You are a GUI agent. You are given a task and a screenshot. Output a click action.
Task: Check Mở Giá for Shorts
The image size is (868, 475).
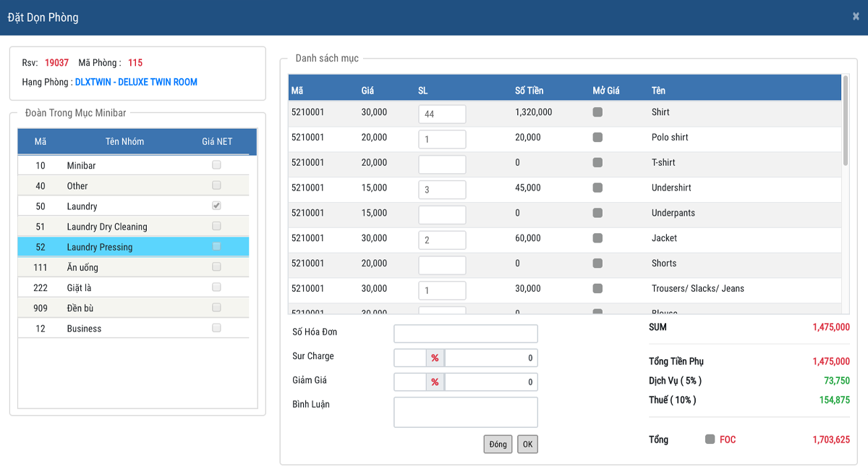(597, 263)
